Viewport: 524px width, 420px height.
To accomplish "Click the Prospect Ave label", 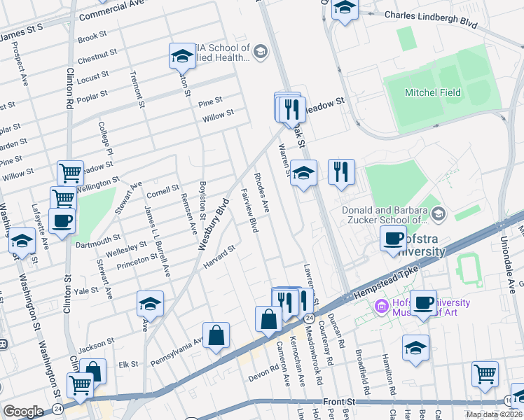I will pyautogui.click(x=20, y=64).
